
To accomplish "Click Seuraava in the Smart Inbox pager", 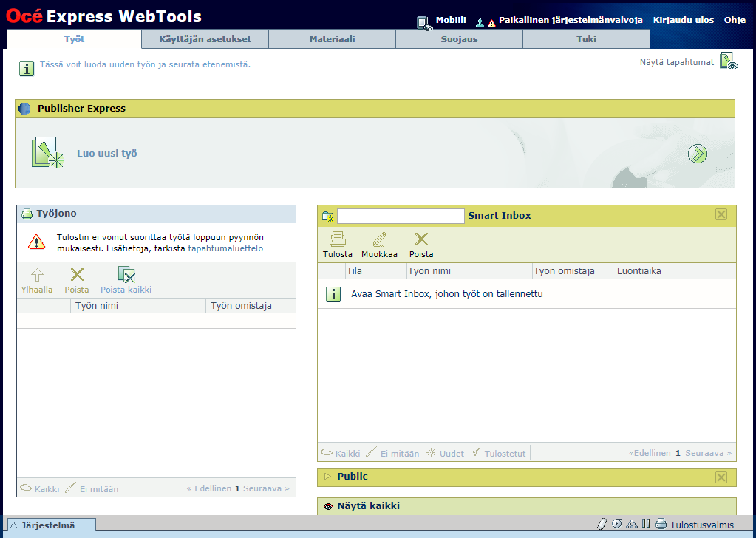I will (708, 453).
